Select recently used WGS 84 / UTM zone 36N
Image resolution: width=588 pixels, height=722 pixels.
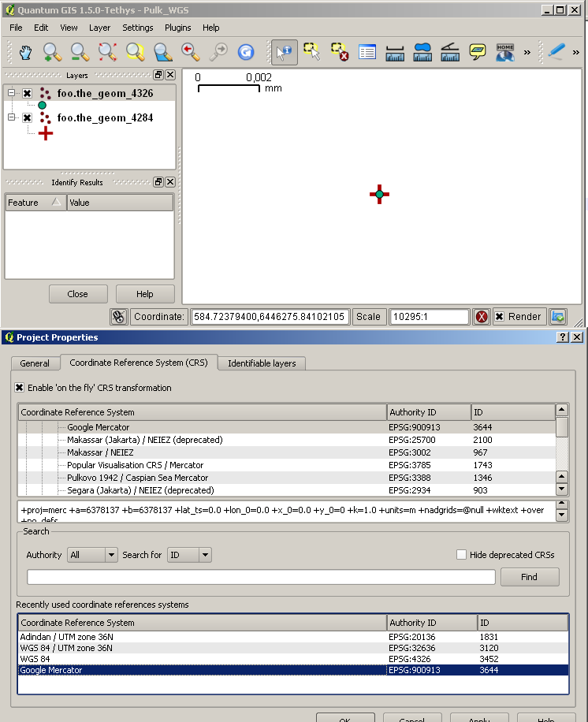(x=293, y=648)
